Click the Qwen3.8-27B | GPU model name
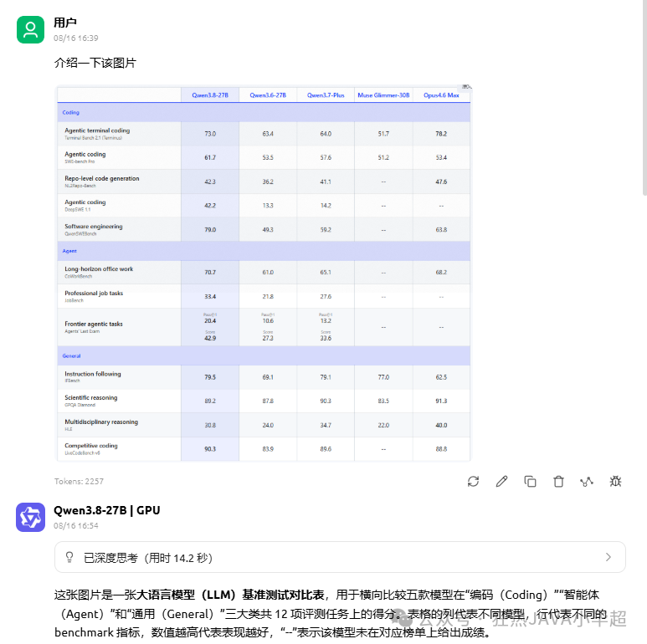This screenshot has width=647, height=644. (107, 510)
